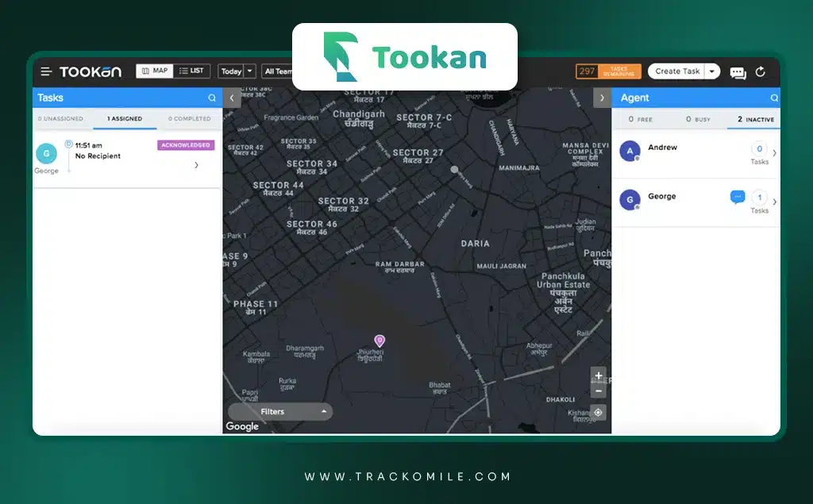Select the 2 Inactive agents tab
This screenshot has width=813, height=504.
point(756,119)
